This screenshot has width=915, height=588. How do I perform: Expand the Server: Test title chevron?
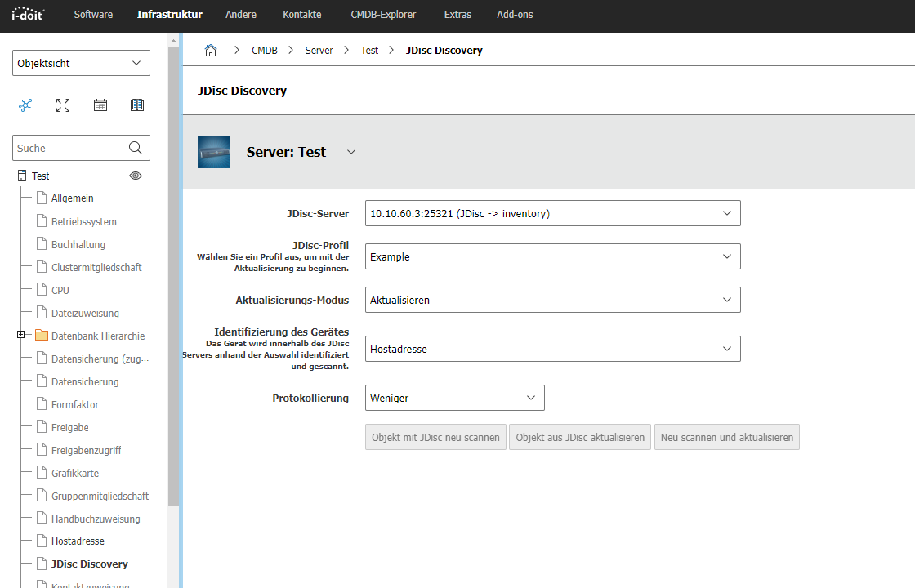click(351, 152)
